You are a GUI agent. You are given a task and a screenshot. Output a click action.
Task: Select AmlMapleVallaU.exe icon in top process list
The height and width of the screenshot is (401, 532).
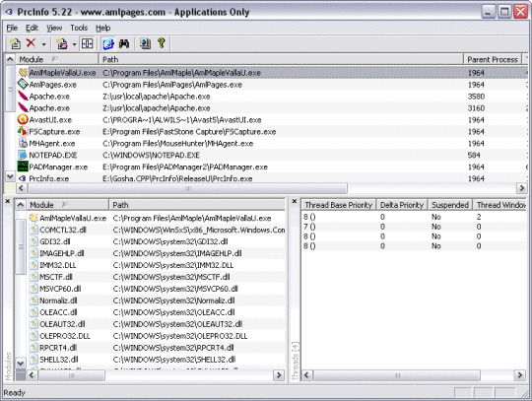[23, 72]
